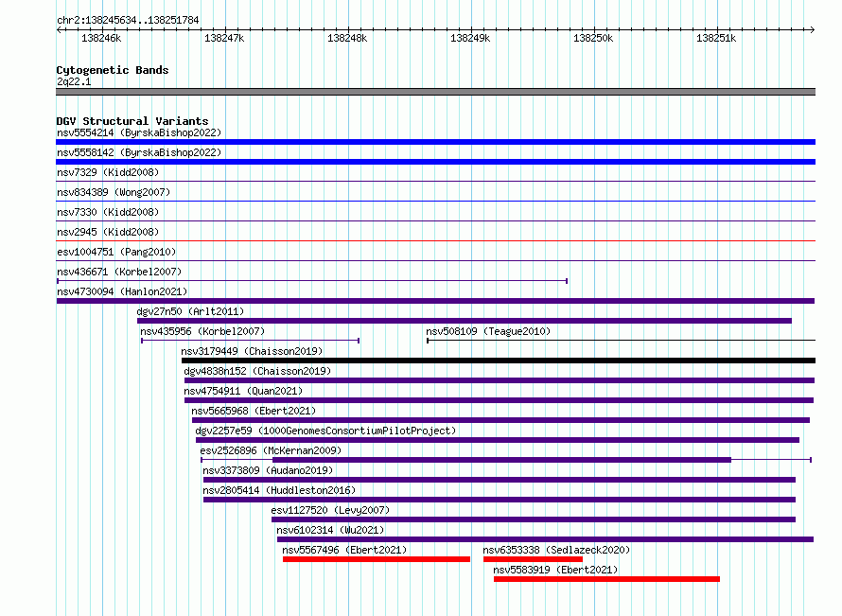Click the red nsv5567496 (Ebert2021) bar
This screenshot has width=842, height=616.
click(x=377, y=559)
